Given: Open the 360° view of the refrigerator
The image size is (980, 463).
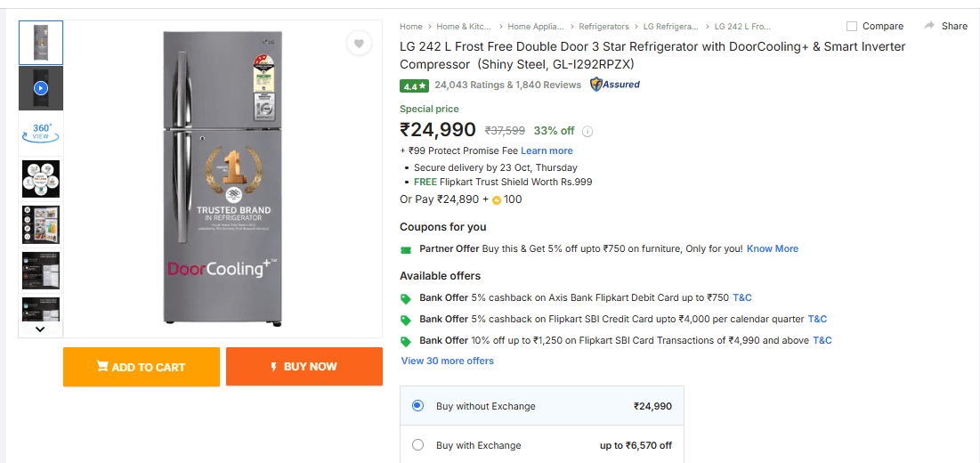Looking at the screenshot, I should [41, 133].
